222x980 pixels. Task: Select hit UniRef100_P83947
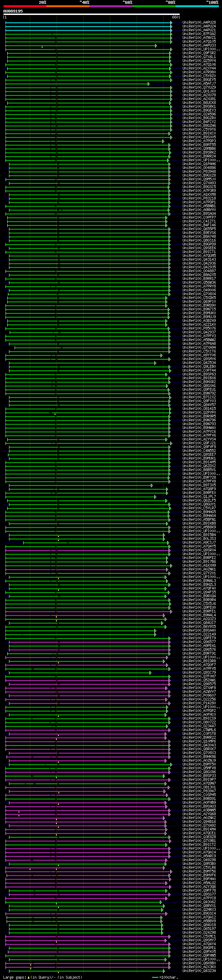[199, 791]
